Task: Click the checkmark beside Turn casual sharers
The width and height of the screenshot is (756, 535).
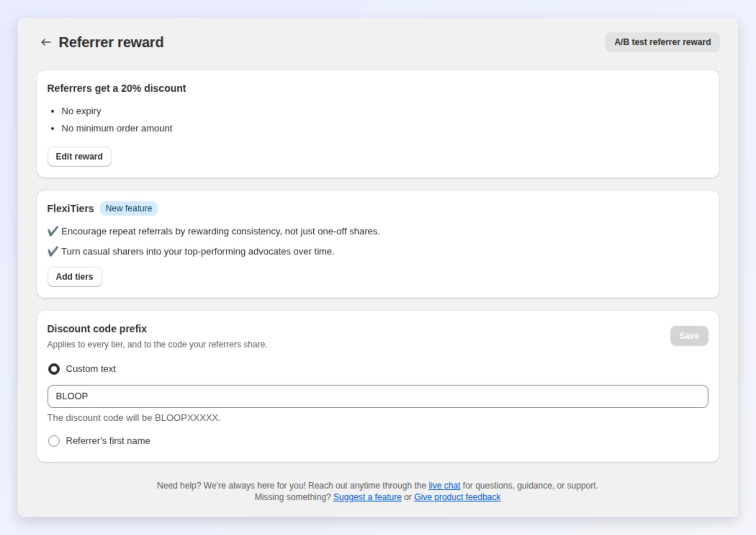Action: click(53, 252)
